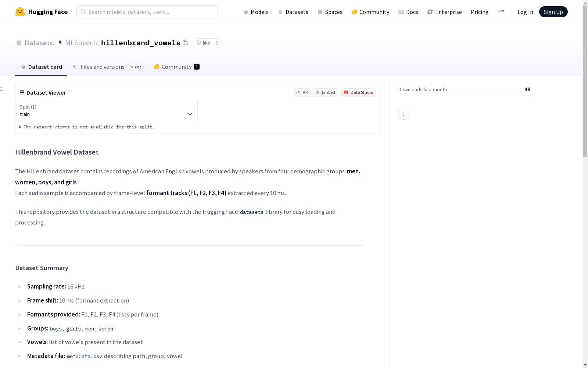Go to Datasets in top navigation
Screen dimensions: 588x368
click(x=293, y=12)
